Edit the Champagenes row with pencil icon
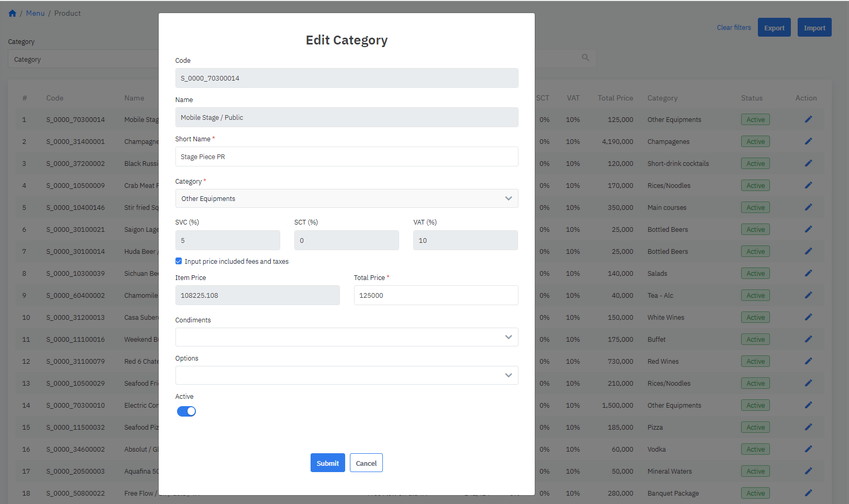849x504 pixels. coord(808,141)
